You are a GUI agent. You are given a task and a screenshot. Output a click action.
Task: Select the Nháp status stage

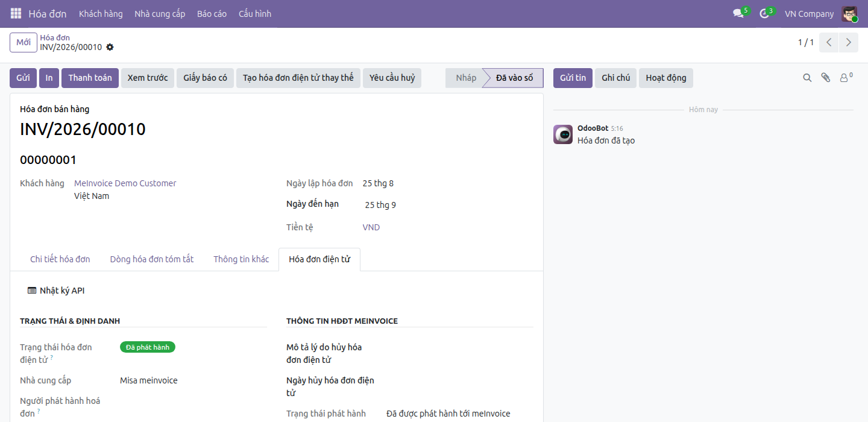[x=465, y=78]
